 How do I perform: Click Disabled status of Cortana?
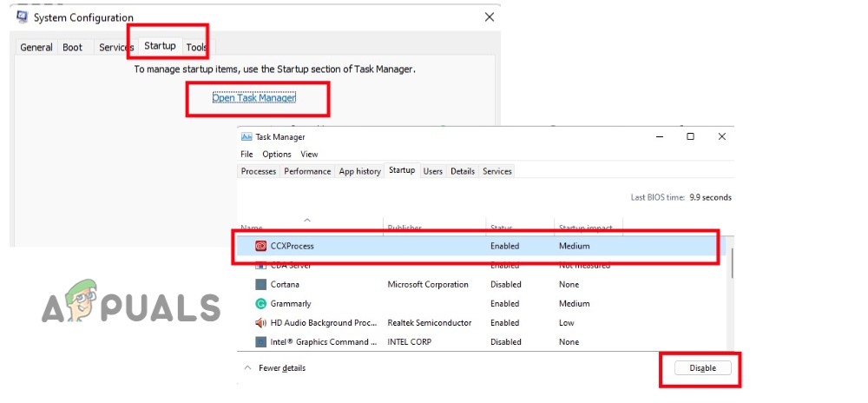pos(506,285)
